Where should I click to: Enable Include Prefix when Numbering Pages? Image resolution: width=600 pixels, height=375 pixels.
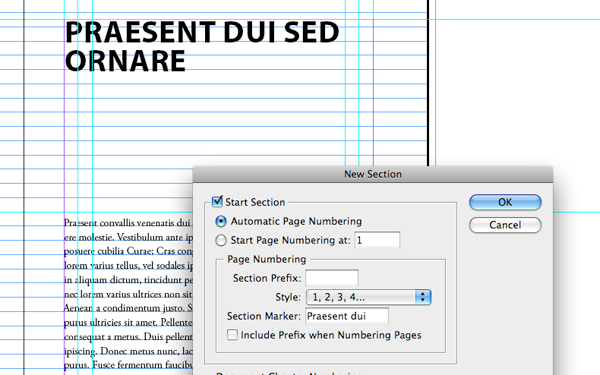pos(232,335)
